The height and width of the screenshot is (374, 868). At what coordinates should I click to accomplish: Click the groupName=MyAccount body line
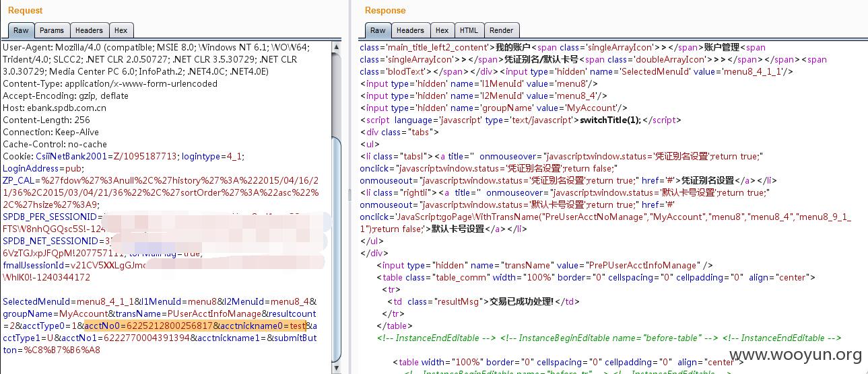tap(159, 313)
